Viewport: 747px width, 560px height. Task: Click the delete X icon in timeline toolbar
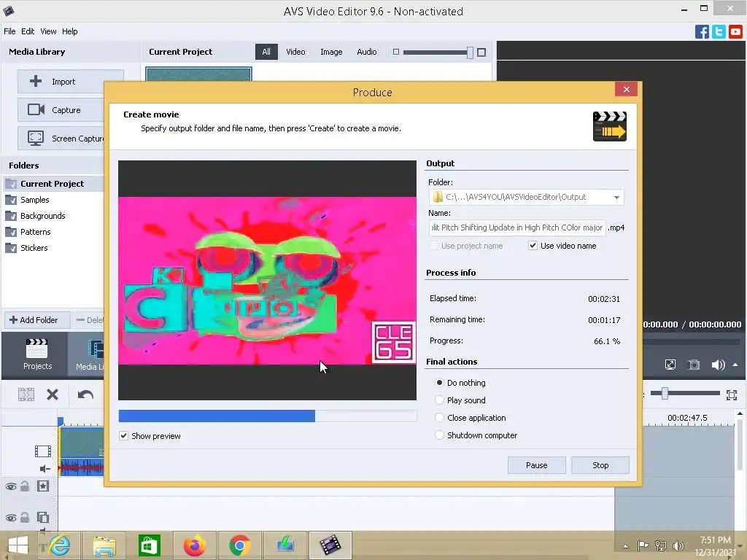point(53,394)
